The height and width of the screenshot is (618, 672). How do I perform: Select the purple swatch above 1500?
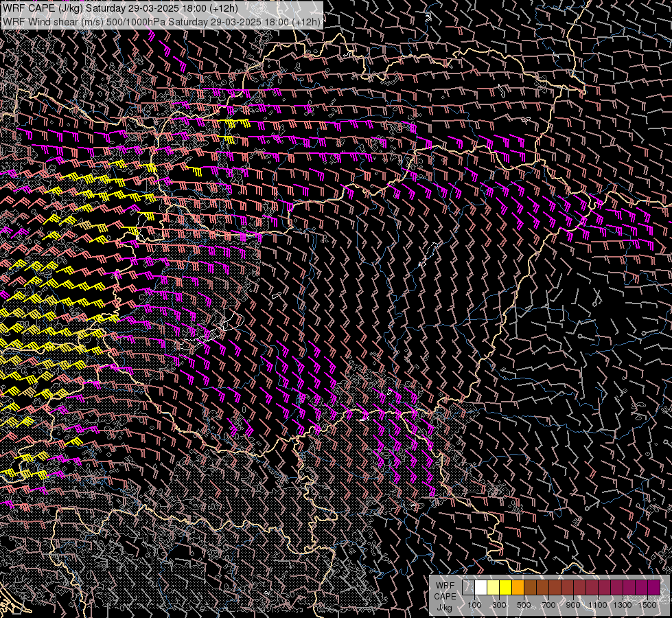pos(654,587)
